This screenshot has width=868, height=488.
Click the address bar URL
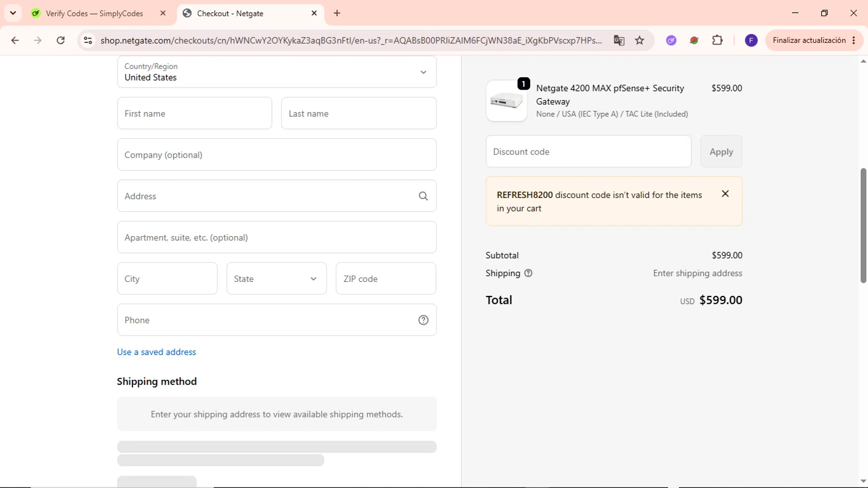coord(351,41)
